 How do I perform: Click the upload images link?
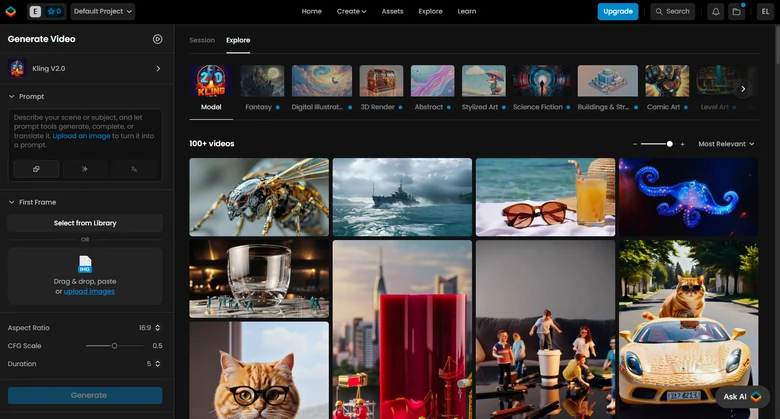[x=89, y=292]
